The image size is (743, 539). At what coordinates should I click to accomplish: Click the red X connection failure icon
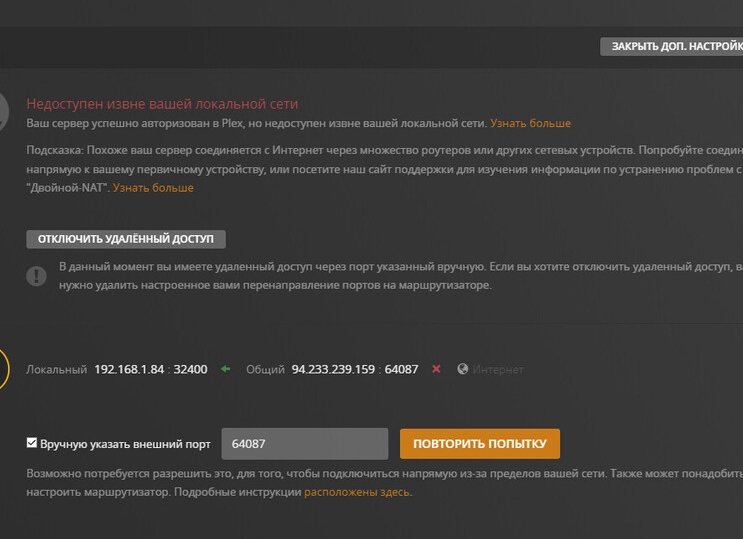(436, 369)
